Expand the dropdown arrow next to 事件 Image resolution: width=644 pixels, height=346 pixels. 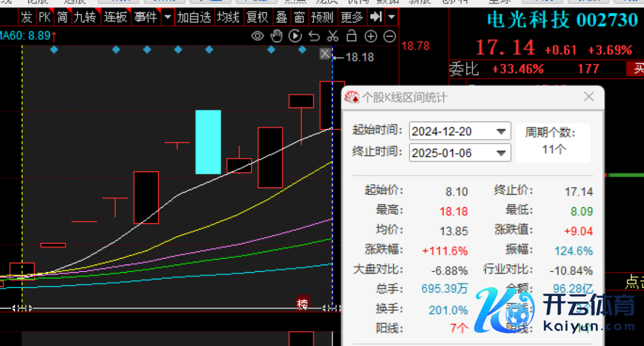coord(168,17)
